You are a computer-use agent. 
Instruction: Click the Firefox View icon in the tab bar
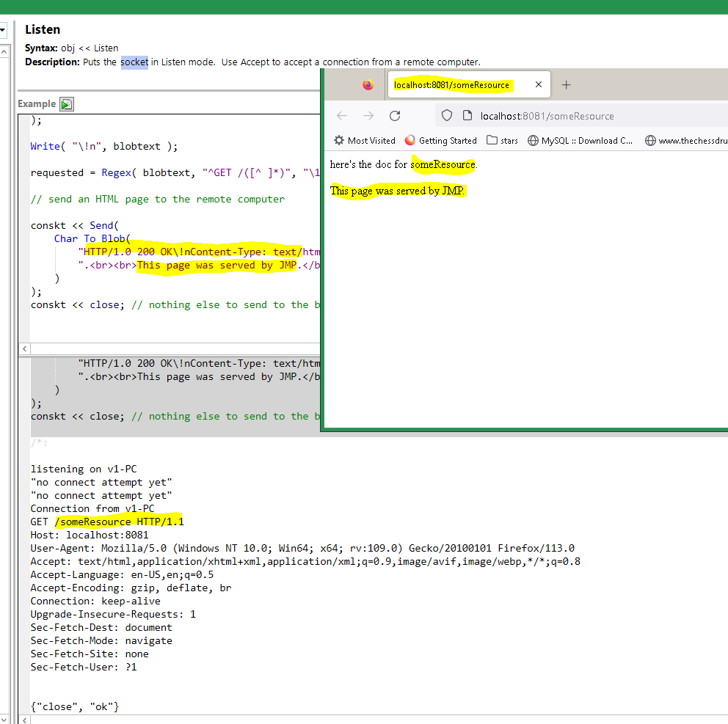368,85
